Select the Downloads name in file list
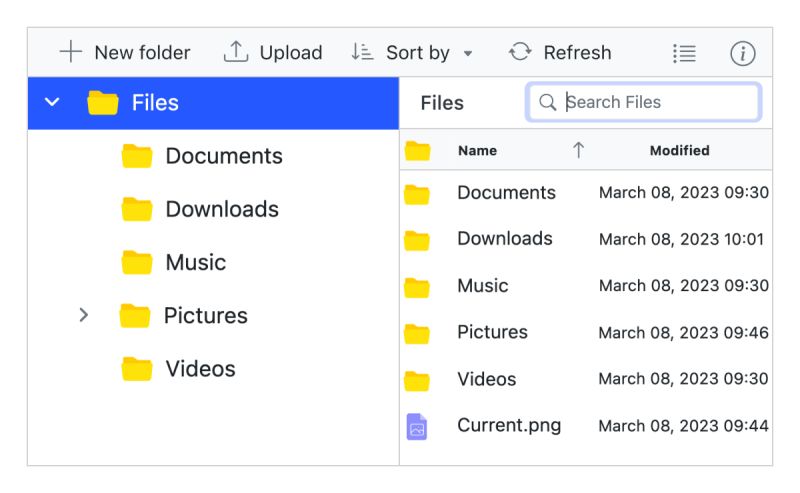The height and width of the screenshot is (493, 800). (x=505, y=238)
